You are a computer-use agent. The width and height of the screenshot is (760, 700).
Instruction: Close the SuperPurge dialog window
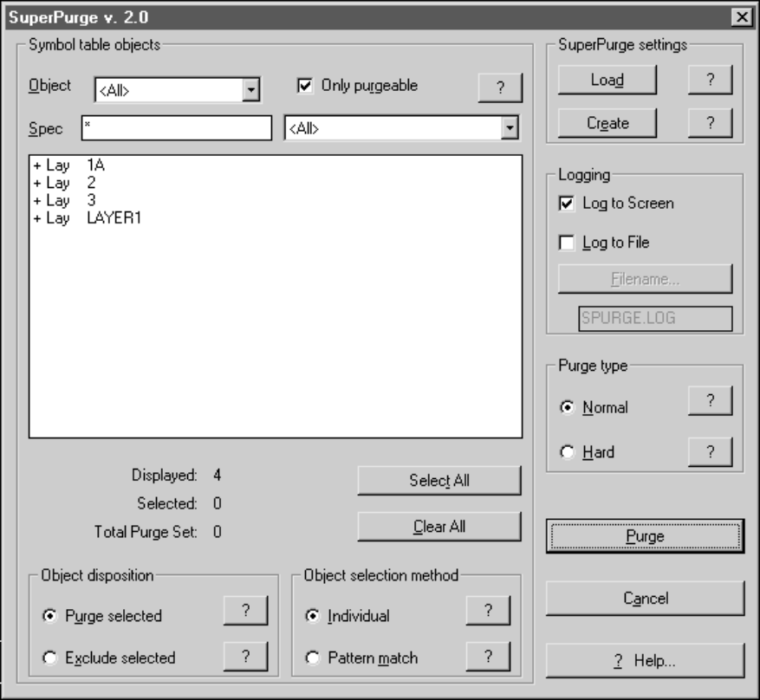[742, 17]
